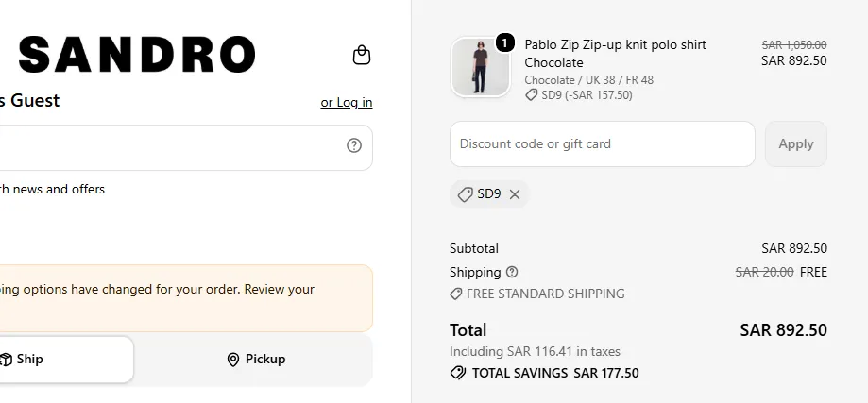The width and height of the screenshot is (868, 403).
Task: Open the Pablo Zip polo shirt thumbnail
Action: [x=481, y=67]
